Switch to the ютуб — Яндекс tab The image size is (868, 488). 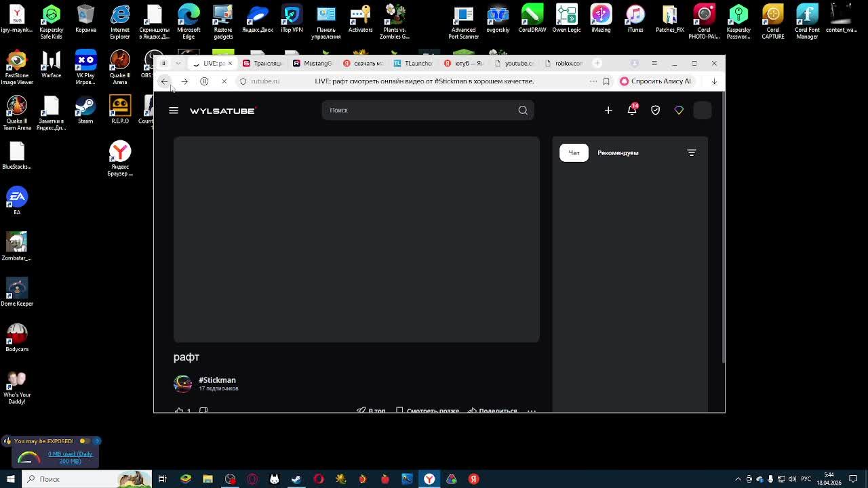(x=463, y=63)
